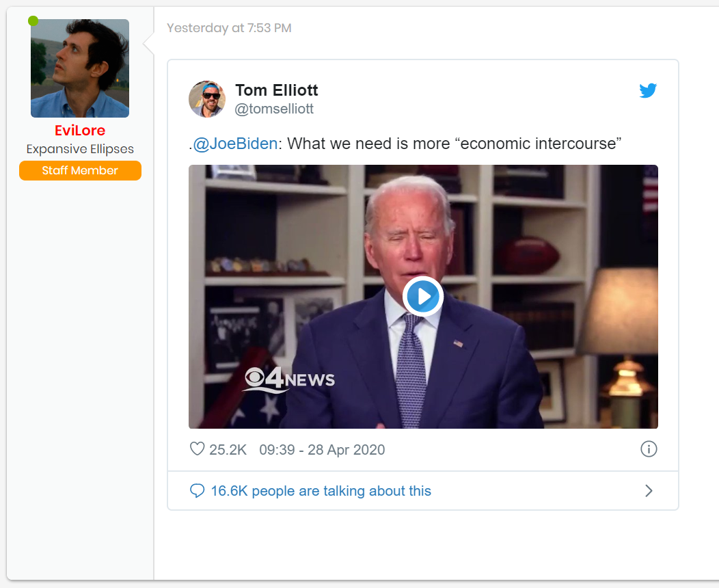Image resolution: width=719 pixels, height=588 pixels.
Task: Click the speech bubble reply icon
Action: coord(197,490)
